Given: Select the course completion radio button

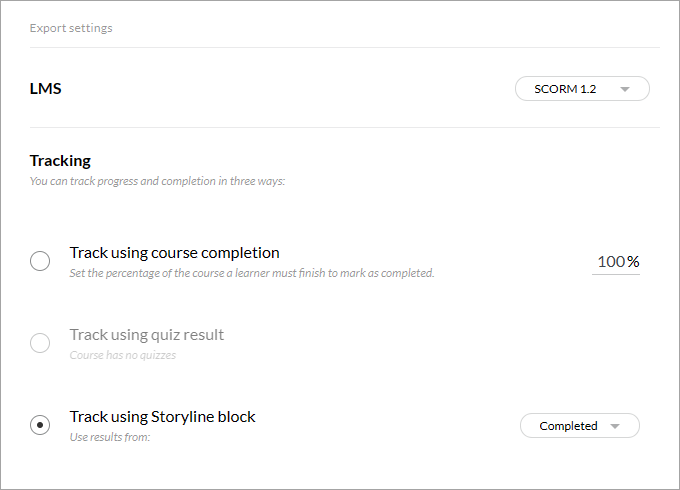Looking at the screenshot, I should click(40, 262).
